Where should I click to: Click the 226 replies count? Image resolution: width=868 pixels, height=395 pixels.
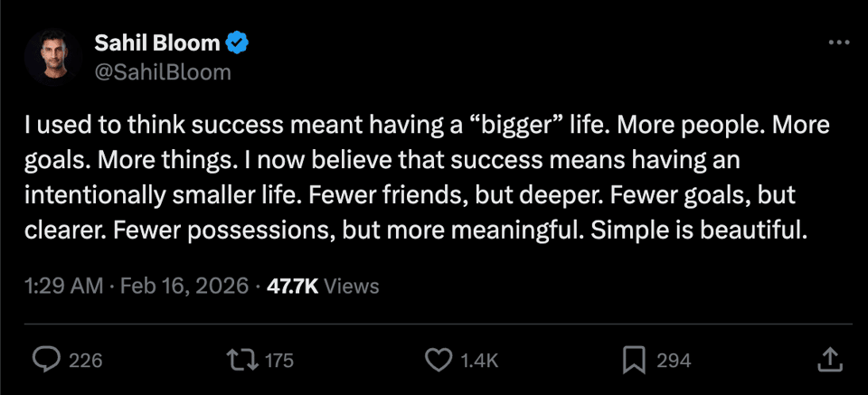tap(86, 361)
